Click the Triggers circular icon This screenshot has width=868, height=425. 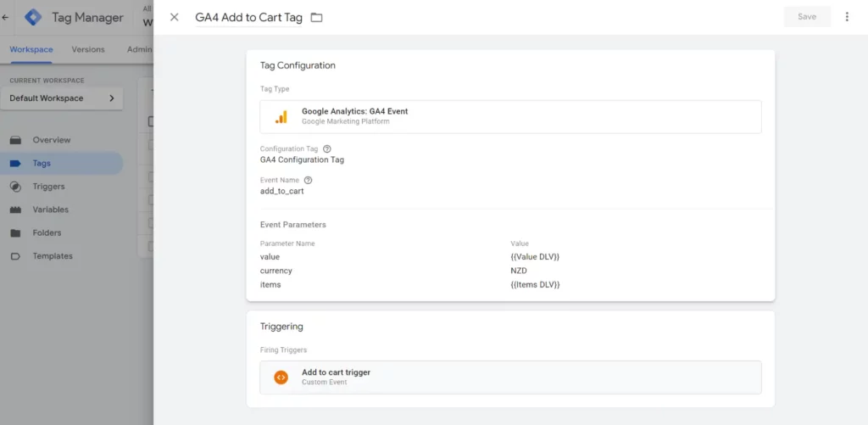(15, 187)
